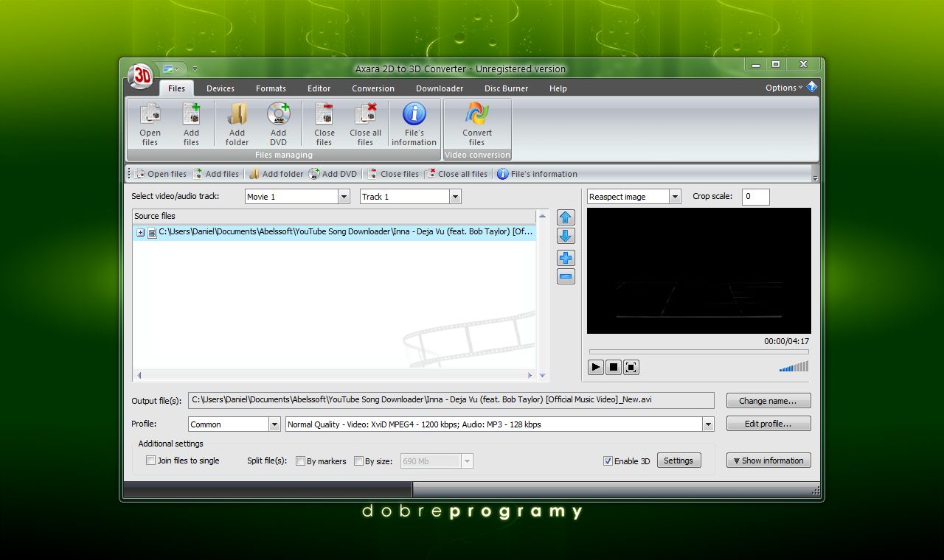Move selected file down with blue arrow
Screen dimensions: 944x560
566,236
